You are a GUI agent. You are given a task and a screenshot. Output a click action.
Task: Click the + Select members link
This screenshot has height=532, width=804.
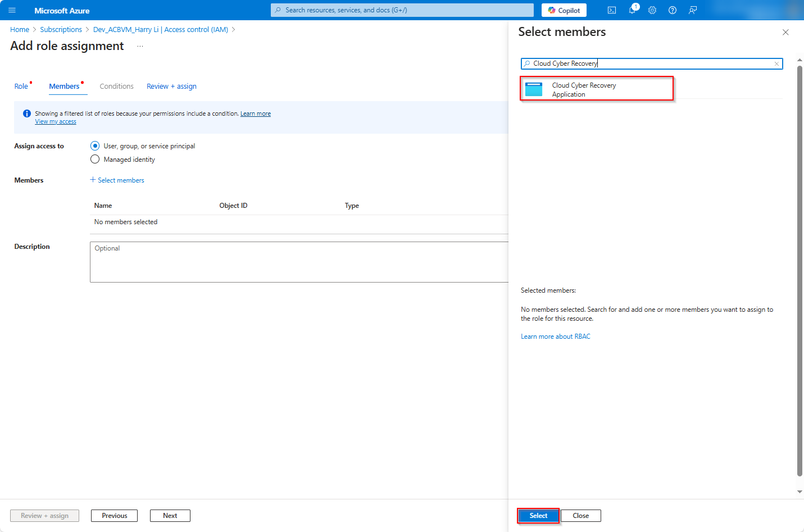117,180
